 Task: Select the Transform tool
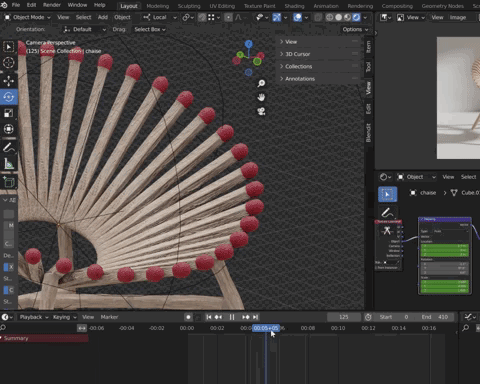pos(9,129)
